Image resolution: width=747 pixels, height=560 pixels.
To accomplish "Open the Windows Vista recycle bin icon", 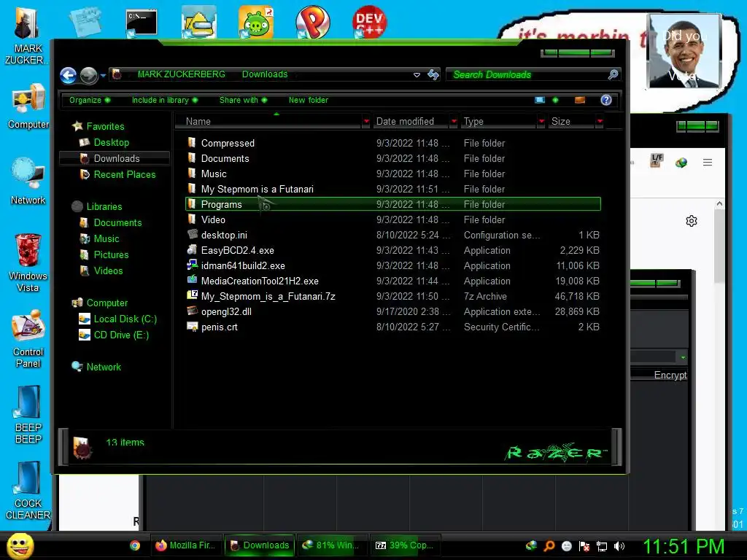I will (28, 262).
